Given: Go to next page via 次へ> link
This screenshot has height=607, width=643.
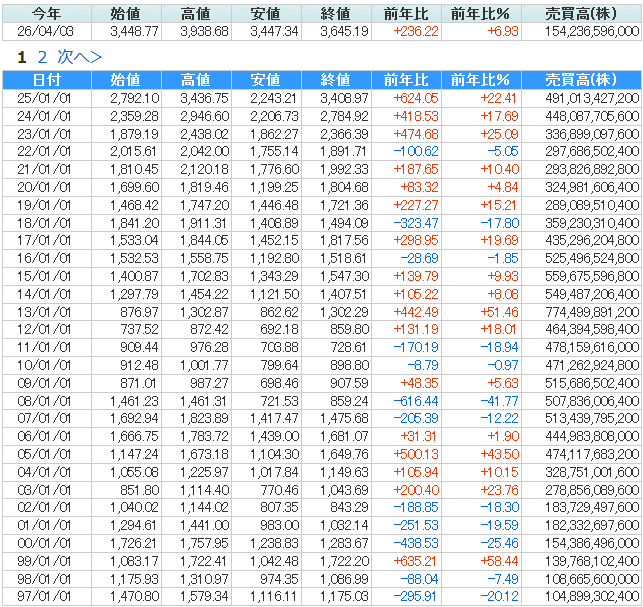Looking at the screenshot, I should [x=79, y=57].
